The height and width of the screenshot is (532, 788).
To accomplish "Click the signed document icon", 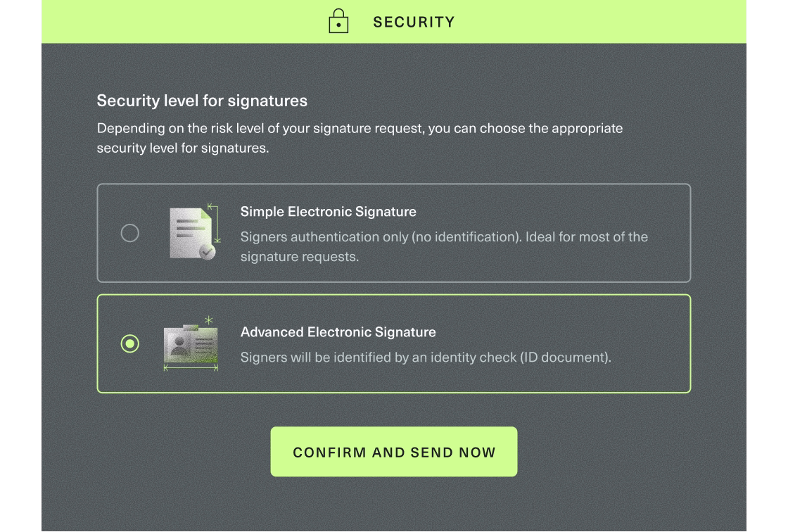I will (189, 231).
